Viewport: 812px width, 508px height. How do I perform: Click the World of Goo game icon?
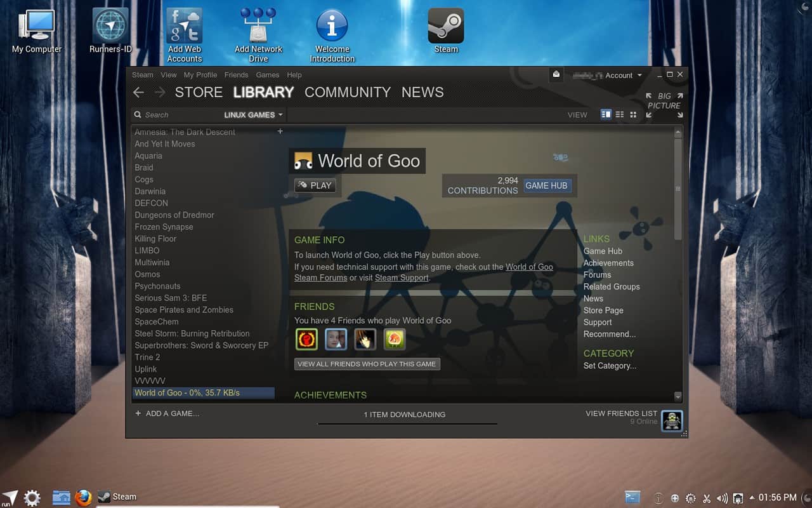coord(303,161)
